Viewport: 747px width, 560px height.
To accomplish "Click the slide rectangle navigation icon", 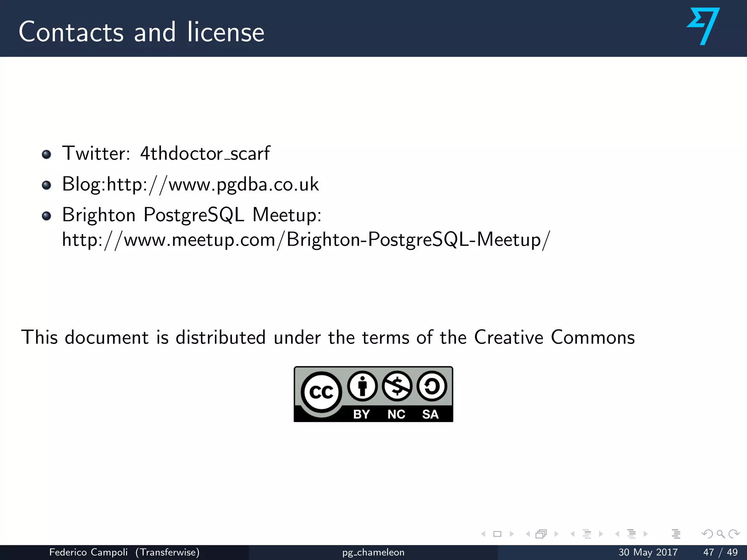I will [497, 534].
